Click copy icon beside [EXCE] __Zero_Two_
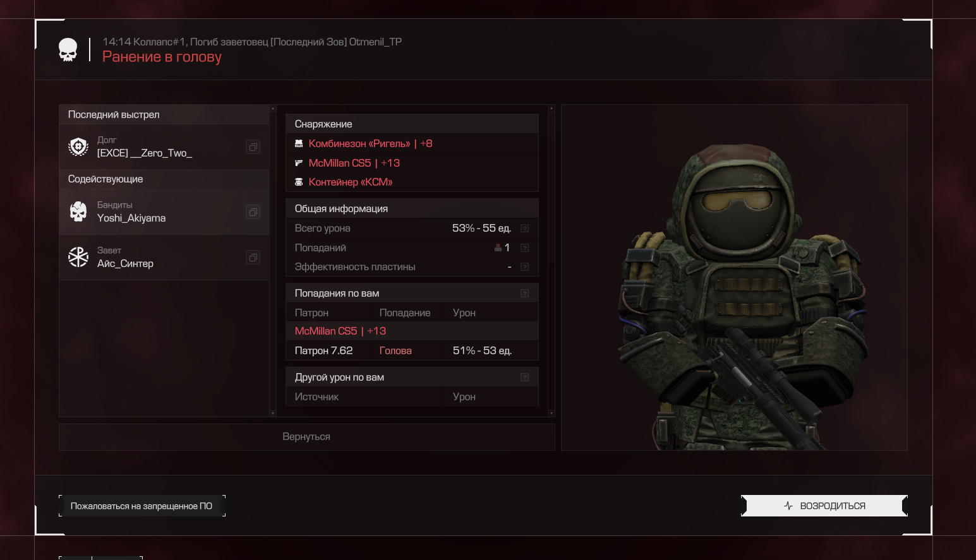 253,147
